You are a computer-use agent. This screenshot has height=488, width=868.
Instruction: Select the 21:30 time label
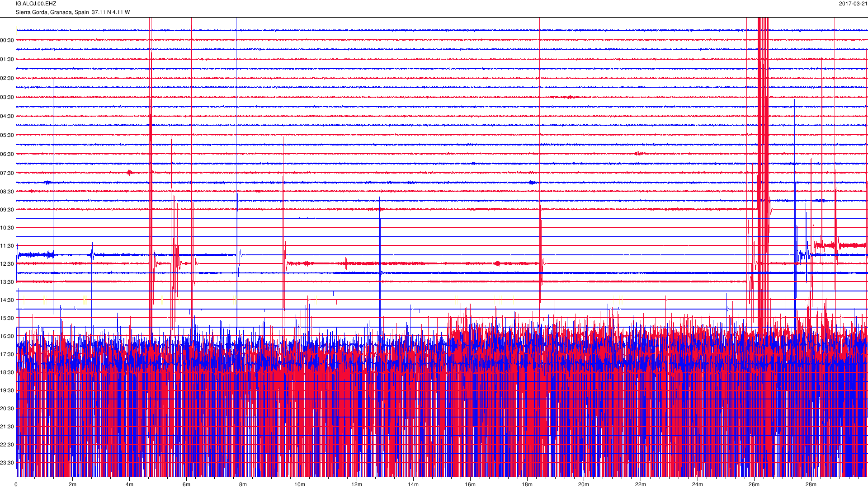[7, 427]
